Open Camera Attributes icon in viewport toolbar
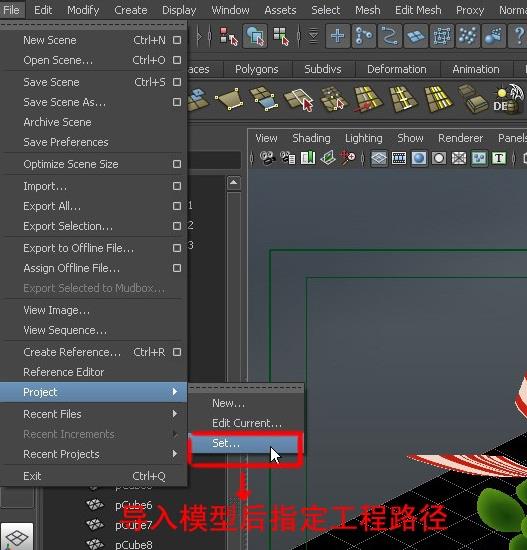527x550 pixels. [288, 158]
